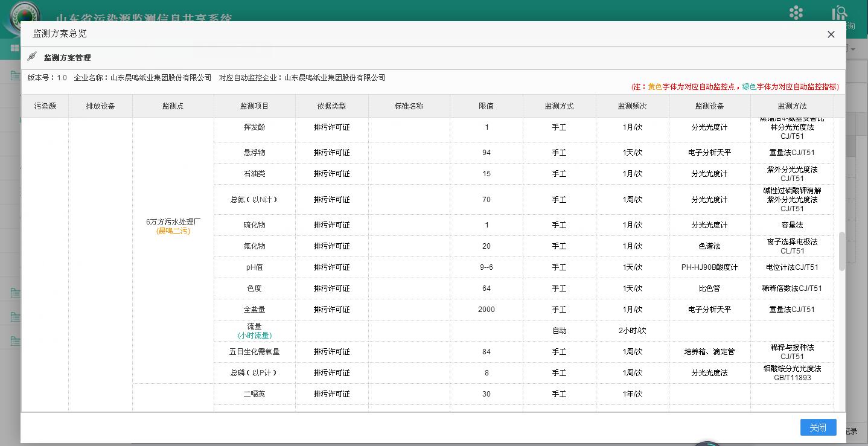Click the 监测方案总览 dialog title
The height and width of the screenshot is (446, 868).
click(59, 34)
